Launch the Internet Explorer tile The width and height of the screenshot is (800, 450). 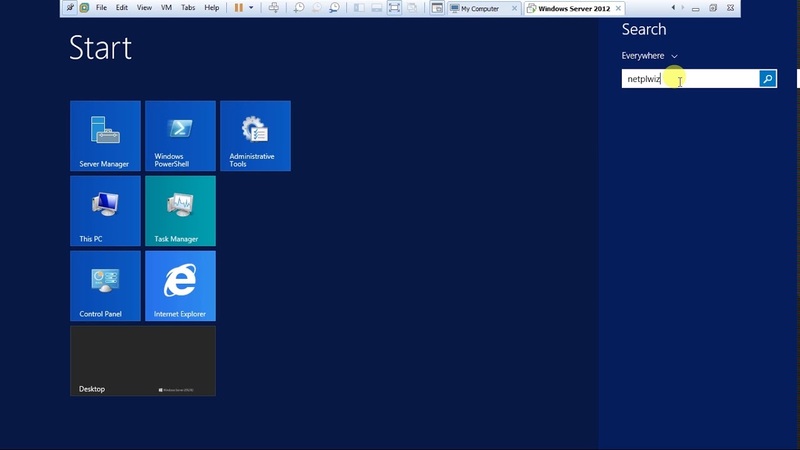180,286
